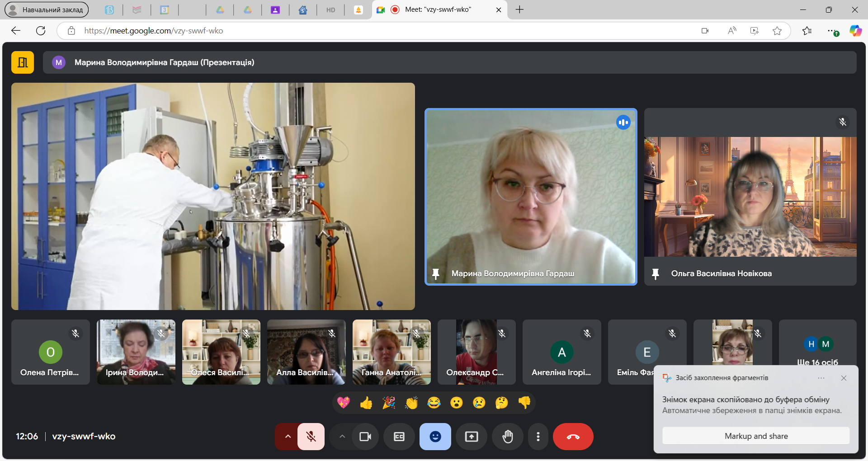Toggle the emoji reactions bar

[435, 437]
